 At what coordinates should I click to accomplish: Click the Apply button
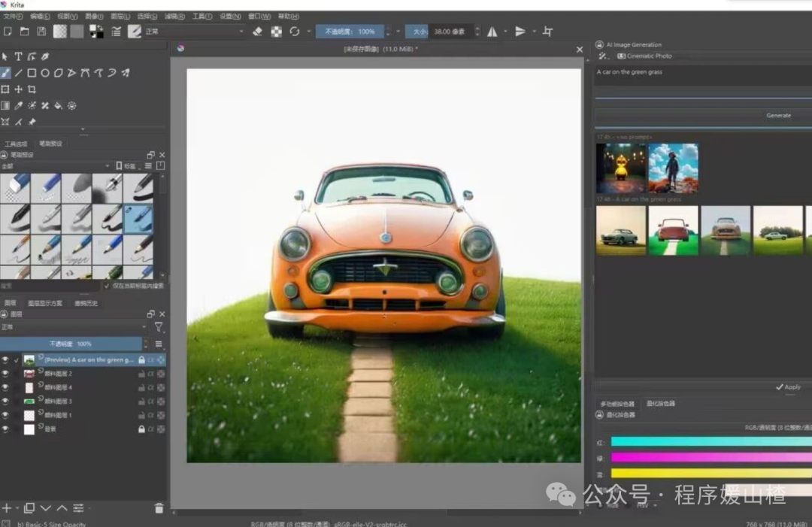pyautogui.click(x=788, y=386)
